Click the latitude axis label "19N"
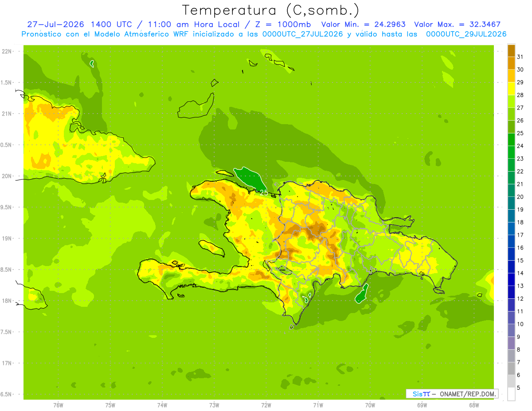Viewport: 532px width, 411px height. pyautogui.click(x=6, y=239)
